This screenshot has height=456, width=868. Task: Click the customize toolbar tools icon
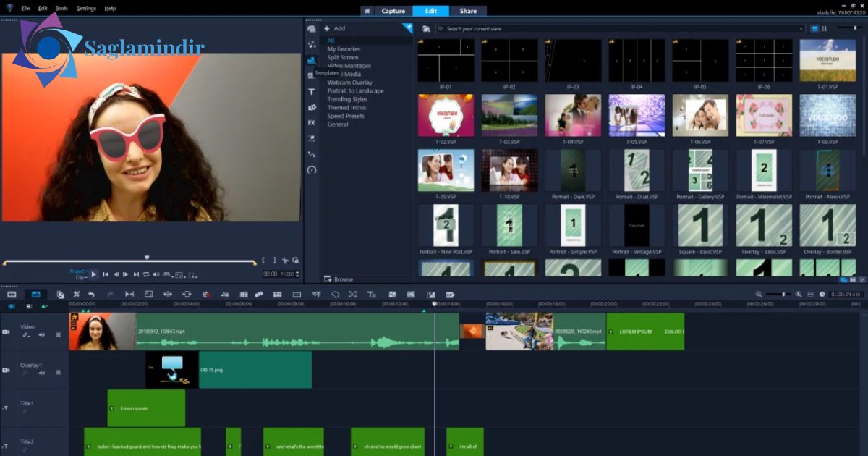pyautogui.click(x=76, y=294)
